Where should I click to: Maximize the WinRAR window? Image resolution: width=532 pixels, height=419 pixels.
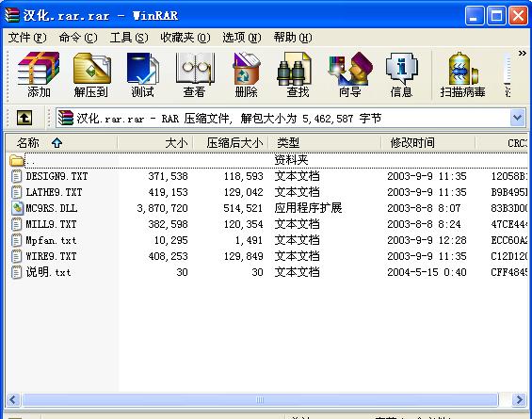tap(496, 16)
